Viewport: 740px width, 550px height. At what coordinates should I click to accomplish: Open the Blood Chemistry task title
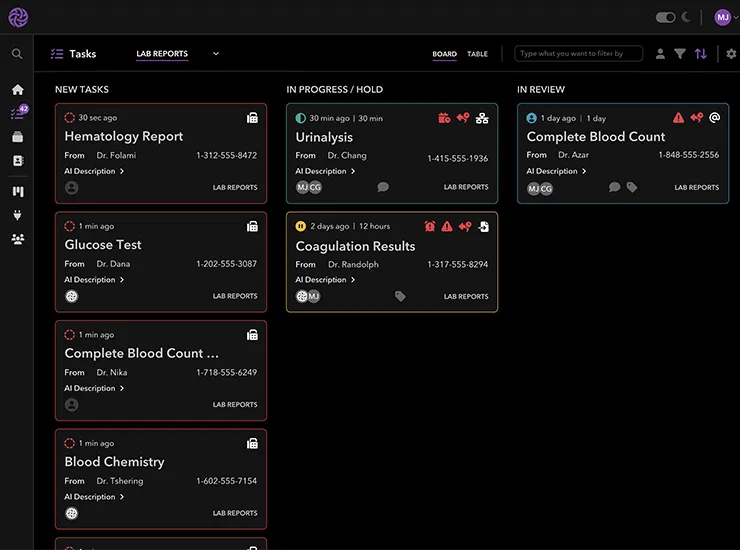point(114,462)
